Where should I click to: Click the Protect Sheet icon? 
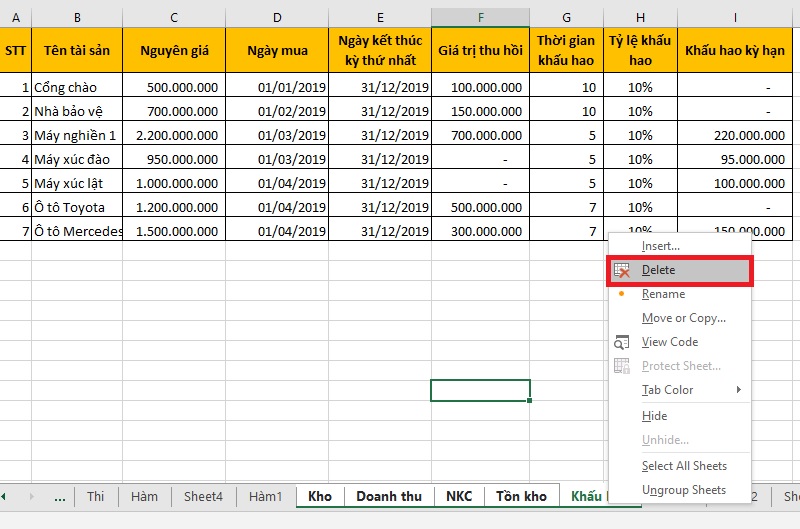coord(622,366)
